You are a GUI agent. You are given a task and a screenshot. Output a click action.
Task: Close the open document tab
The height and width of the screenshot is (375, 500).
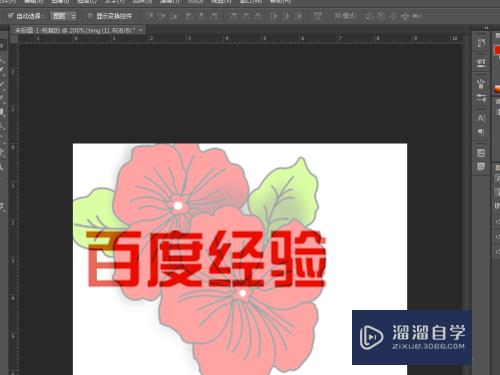pyautogui.click(x=141, y=30)
